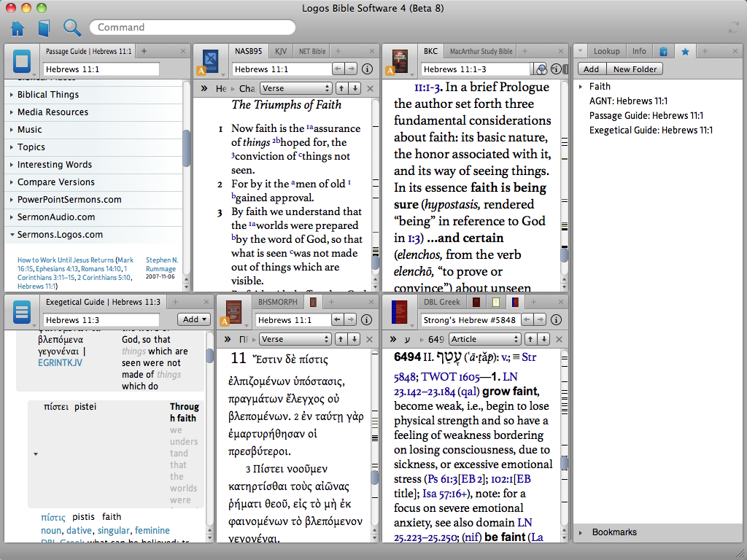
Task: Follow the TWOT 1605 link
Action: [x=450, y=377]
